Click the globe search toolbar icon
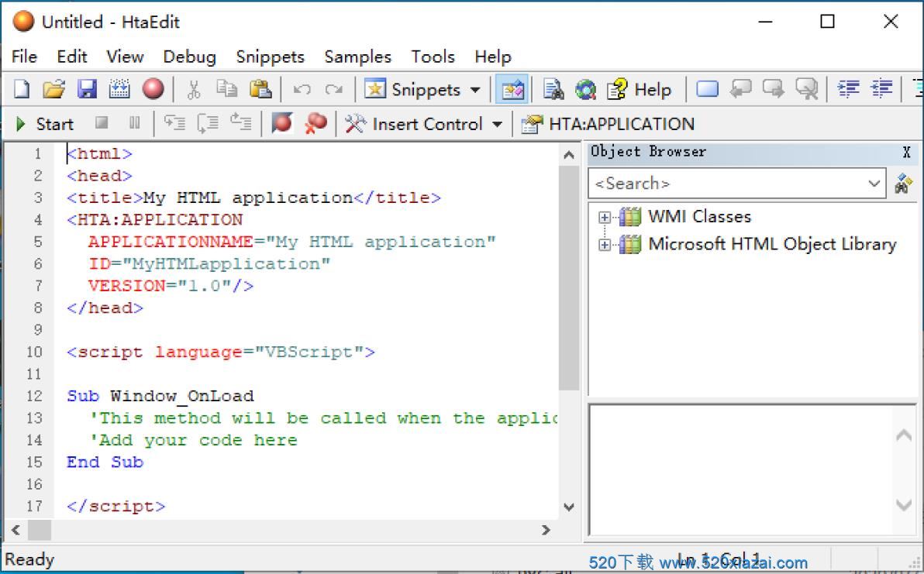The image size is (924, 574). tap(586, 90)
